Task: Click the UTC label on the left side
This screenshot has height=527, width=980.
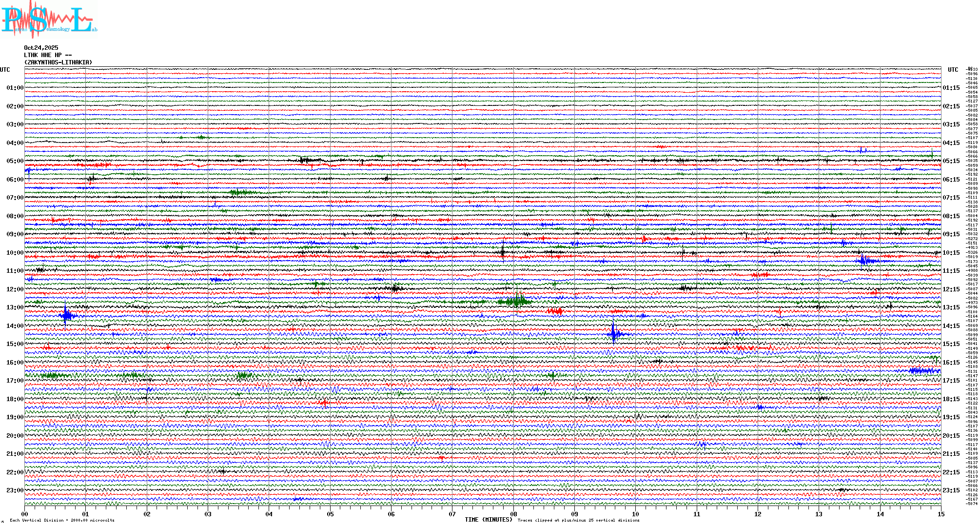Action: click(x=5, y=70)
